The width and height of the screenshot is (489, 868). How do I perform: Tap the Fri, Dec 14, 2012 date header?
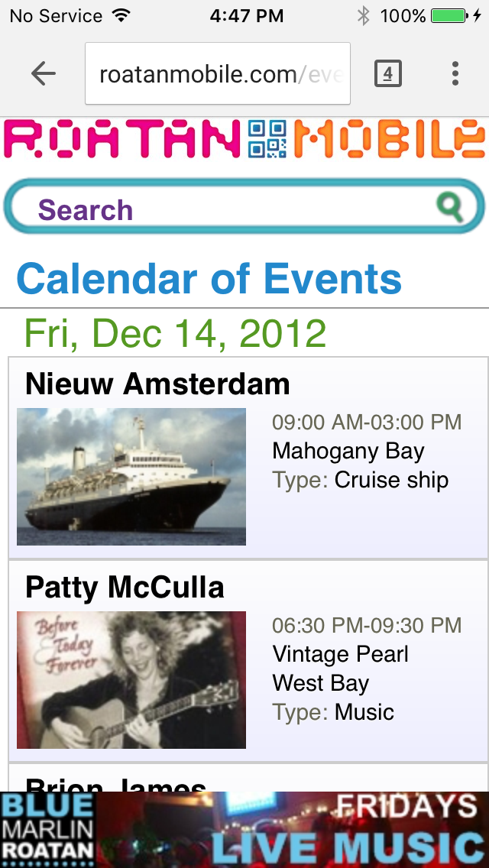coord(175,333)
